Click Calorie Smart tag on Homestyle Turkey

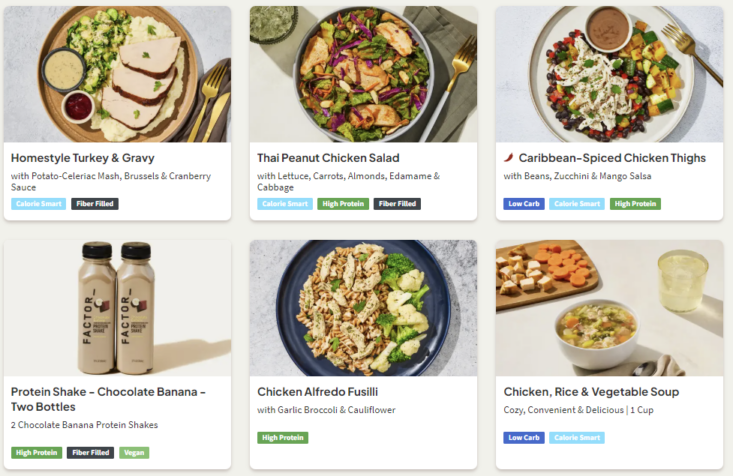(39, 204)
